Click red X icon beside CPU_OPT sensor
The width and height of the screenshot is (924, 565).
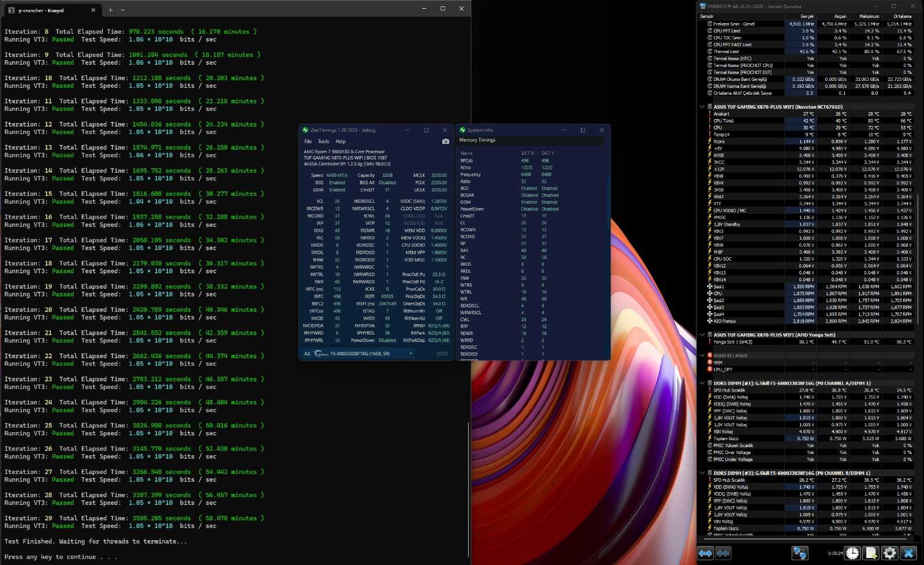(x=710, y=370)
